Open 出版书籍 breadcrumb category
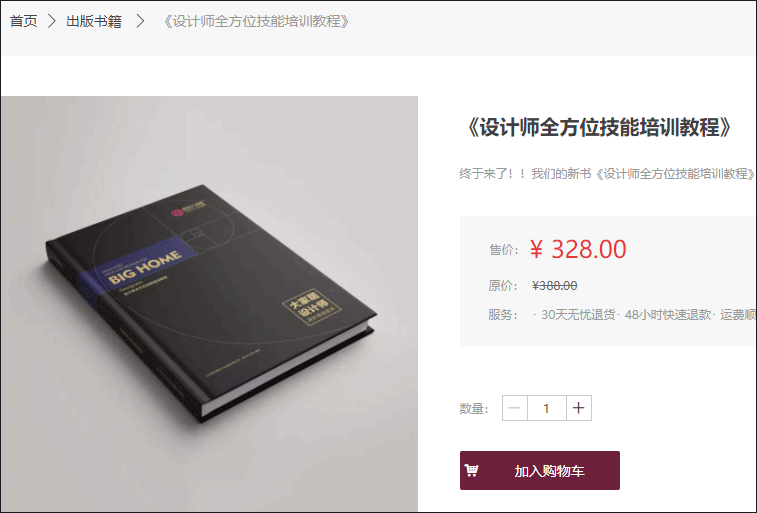The width and height of the screenshot is (757, 513). 94,21
